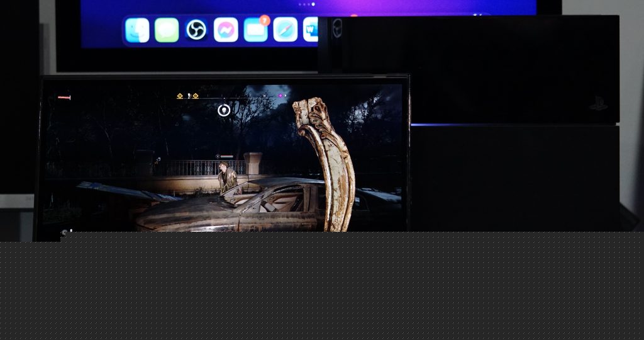Open OBS Studio from the dock
Screen dimensions: 644x340
tap(196, 30)
